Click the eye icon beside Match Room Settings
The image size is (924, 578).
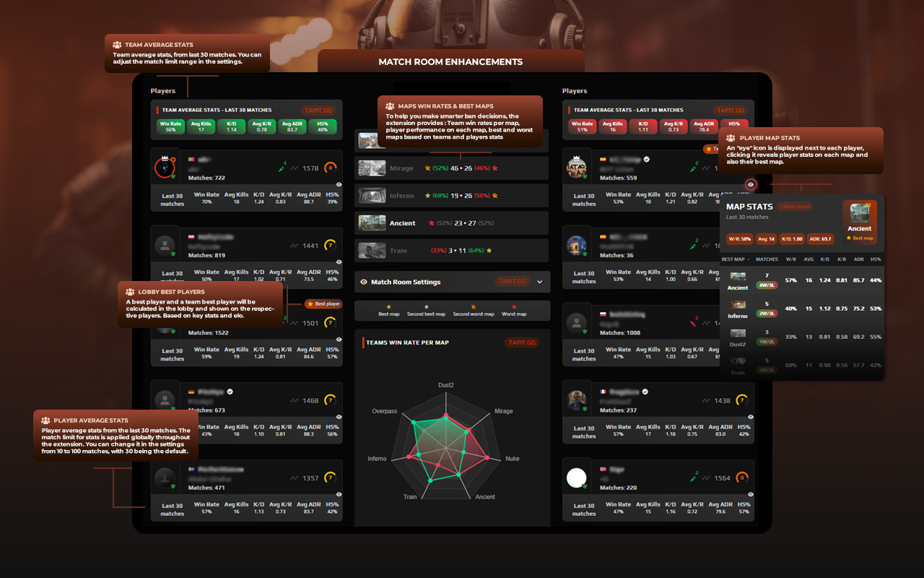(x=364, y=282)
